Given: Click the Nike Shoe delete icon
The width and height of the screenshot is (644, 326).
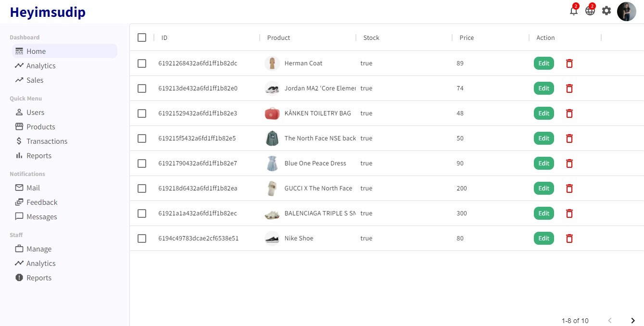Looking at the screenshot, I should [569, 238].
